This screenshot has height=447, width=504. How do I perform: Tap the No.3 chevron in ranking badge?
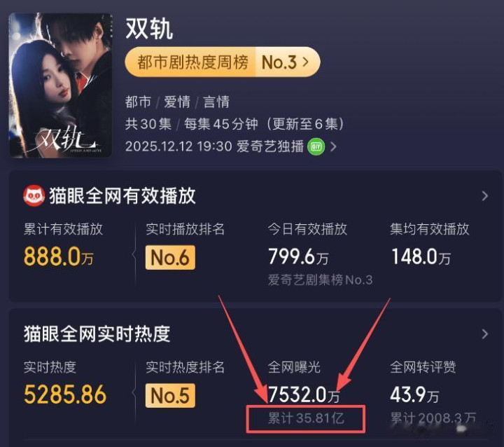[x=306, y=62]
